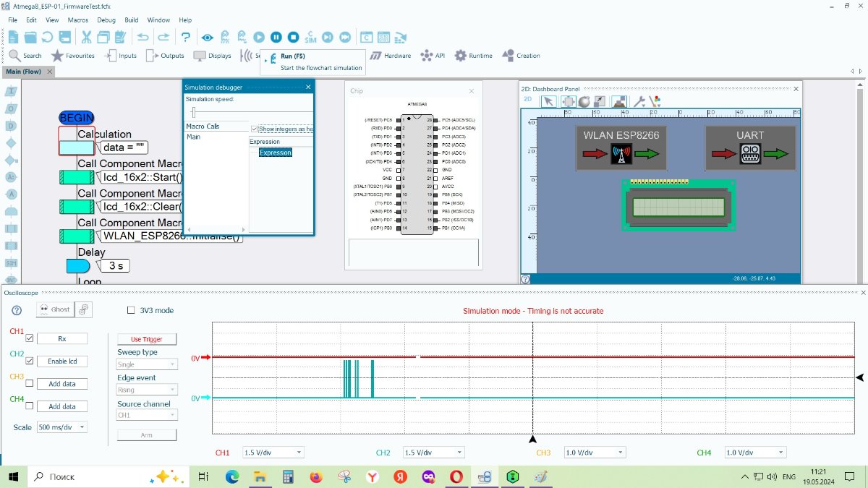Cut selection using the scissors icon
This screenshot has width=868, height=488.
(x=86, y=37)
